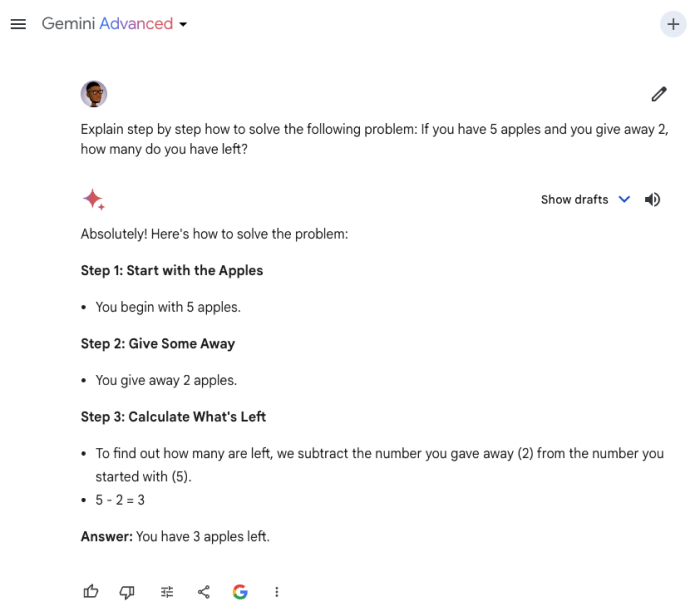Expand the Gemini Advanced model dropdown arrow
The image size is (700, 615).
(x=183, y=24)
